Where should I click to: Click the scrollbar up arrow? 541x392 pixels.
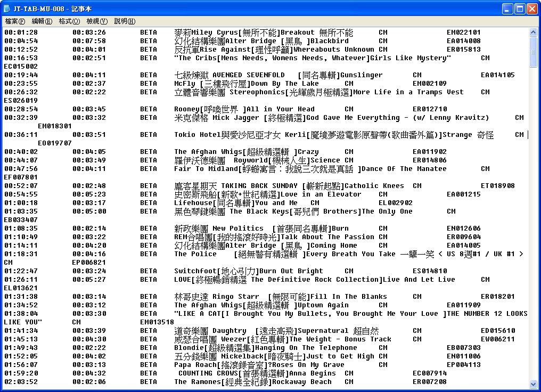533,32
